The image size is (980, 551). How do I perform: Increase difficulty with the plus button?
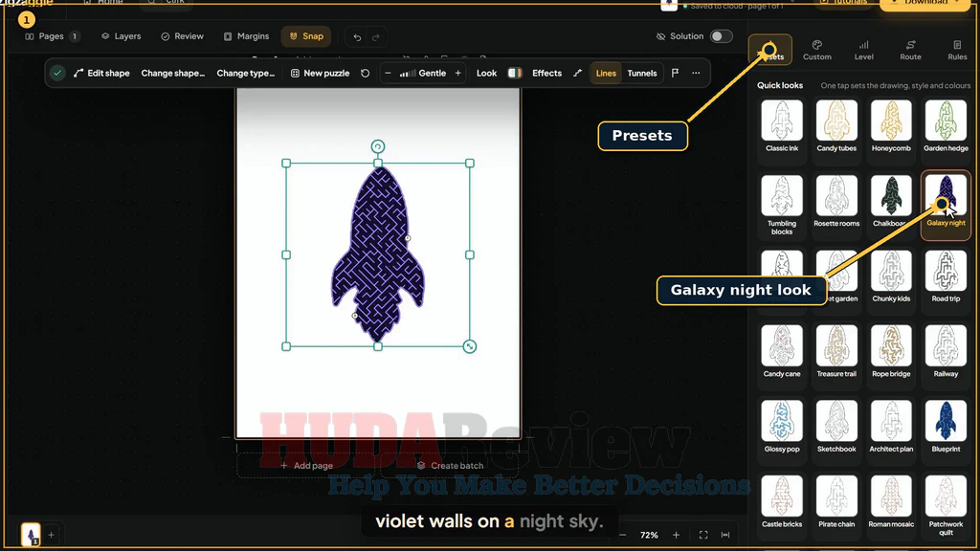click(458, 73)
